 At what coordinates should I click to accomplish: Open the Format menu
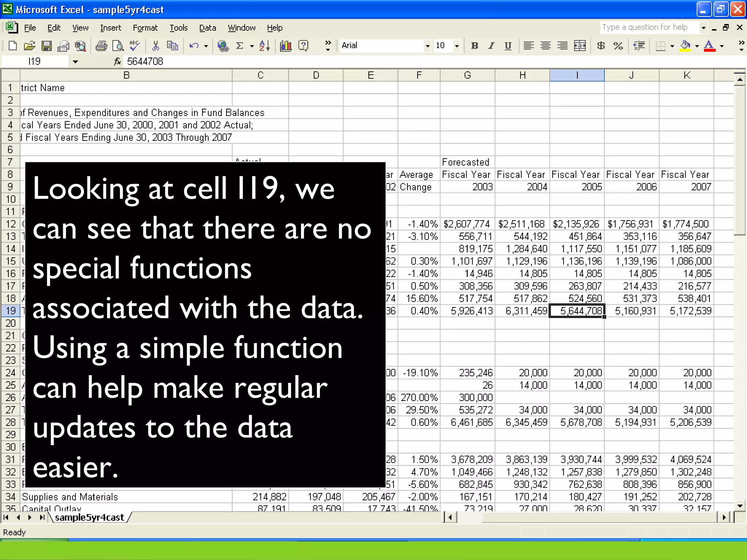(x=145, y=28)
